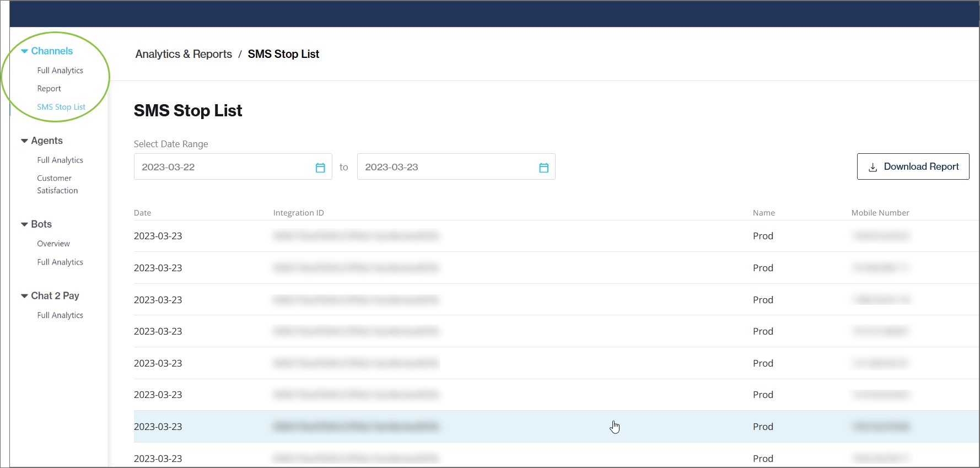Open Full Analytics under Agents
980x468 pixels.
[x=60, y=160]
